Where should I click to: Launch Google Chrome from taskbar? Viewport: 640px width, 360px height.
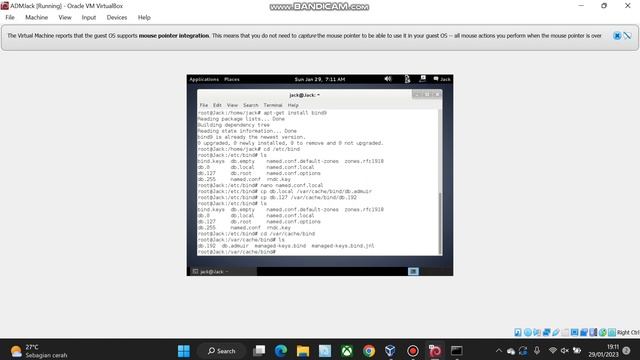click(x=369, y=351)
